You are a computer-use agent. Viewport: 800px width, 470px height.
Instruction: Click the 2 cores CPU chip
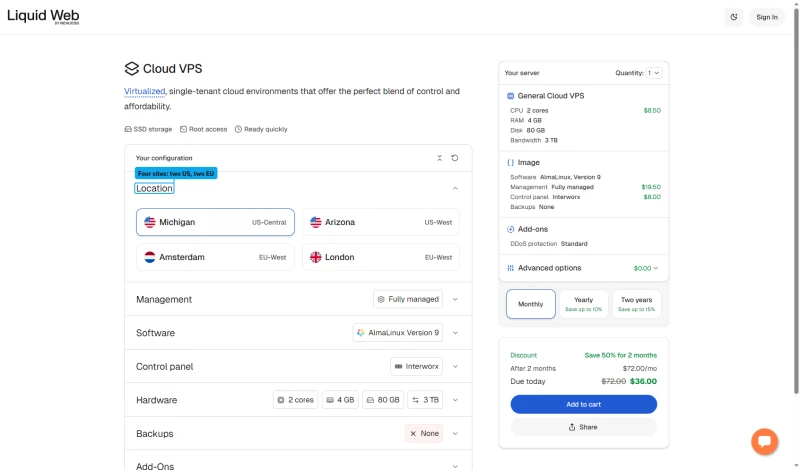pos(295,400)
